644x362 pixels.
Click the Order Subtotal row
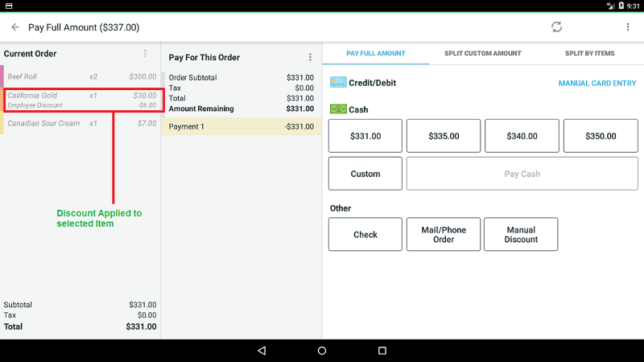[241, 77]
